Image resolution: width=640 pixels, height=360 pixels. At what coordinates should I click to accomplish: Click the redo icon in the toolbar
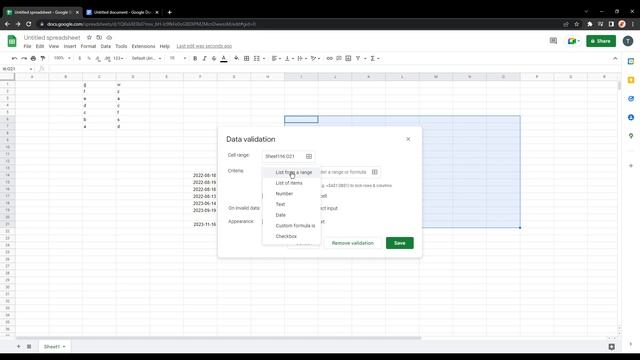pos(24,58)
